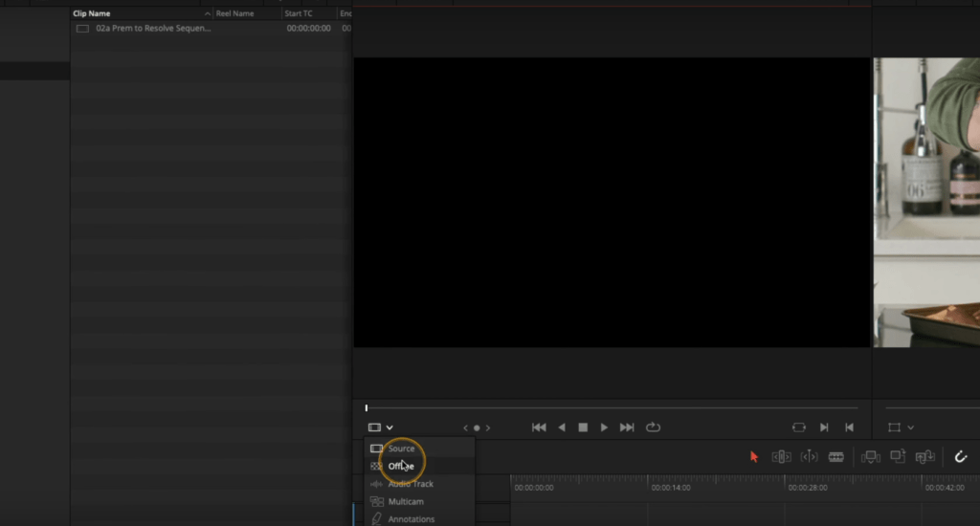Click timeline ruler at 00:00:42:00

(x=945, y=488)
